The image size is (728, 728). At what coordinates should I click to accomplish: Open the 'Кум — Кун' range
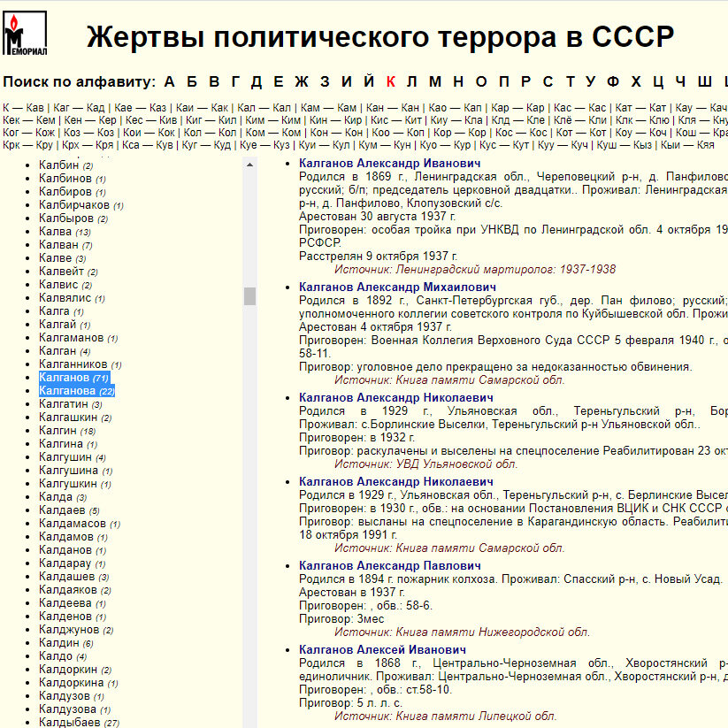click(x=385, y=145)
